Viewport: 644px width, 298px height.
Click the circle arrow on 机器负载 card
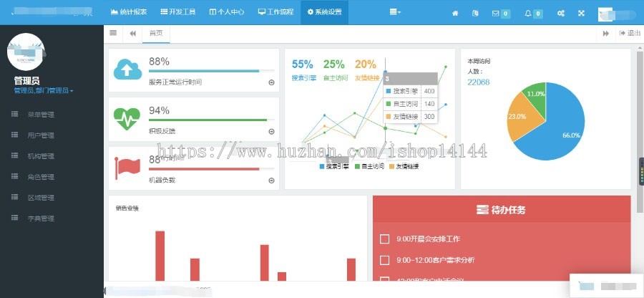tap(271, 181)
